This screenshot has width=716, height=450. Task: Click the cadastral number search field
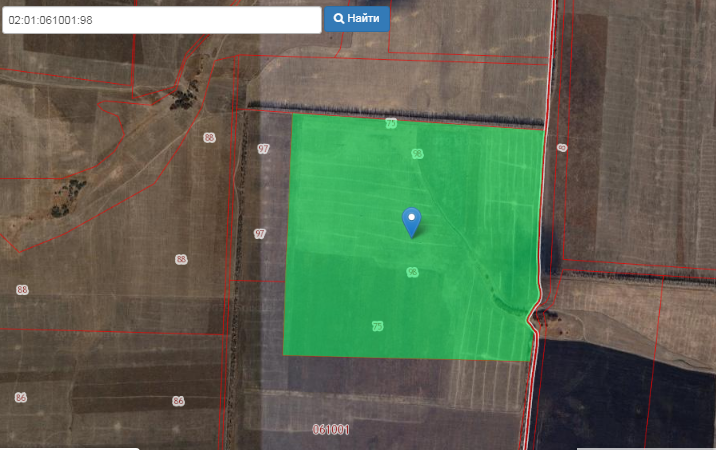point(161,19)
